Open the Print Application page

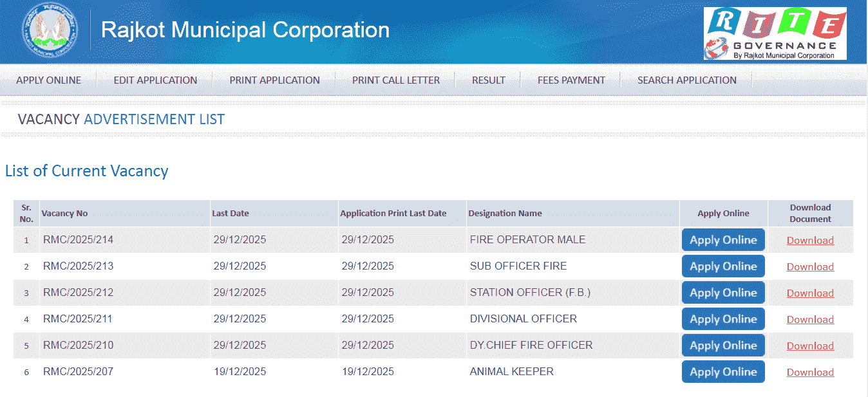(x=274, y=80)
